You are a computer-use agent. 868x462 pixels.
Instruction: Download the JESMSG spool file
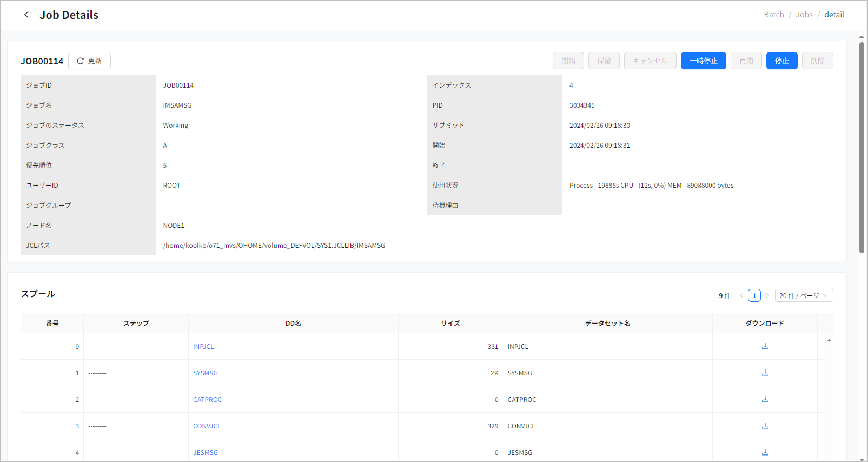point(765,452)
